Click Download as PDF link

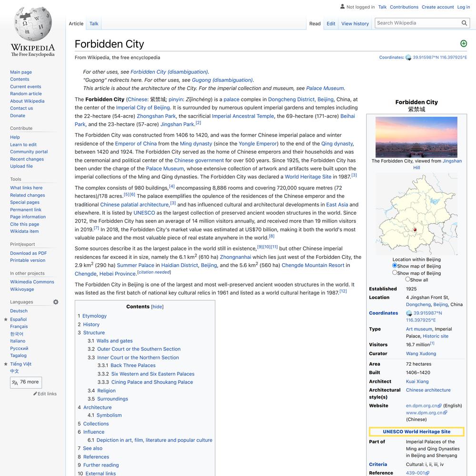tap(28, 253)
